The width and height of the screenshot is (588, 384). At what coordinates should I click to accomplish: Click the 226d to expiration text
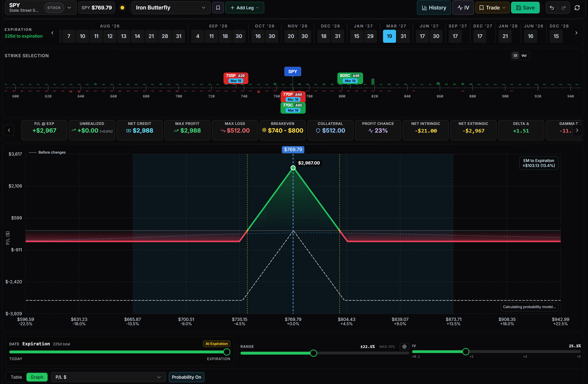click(24, 36)
